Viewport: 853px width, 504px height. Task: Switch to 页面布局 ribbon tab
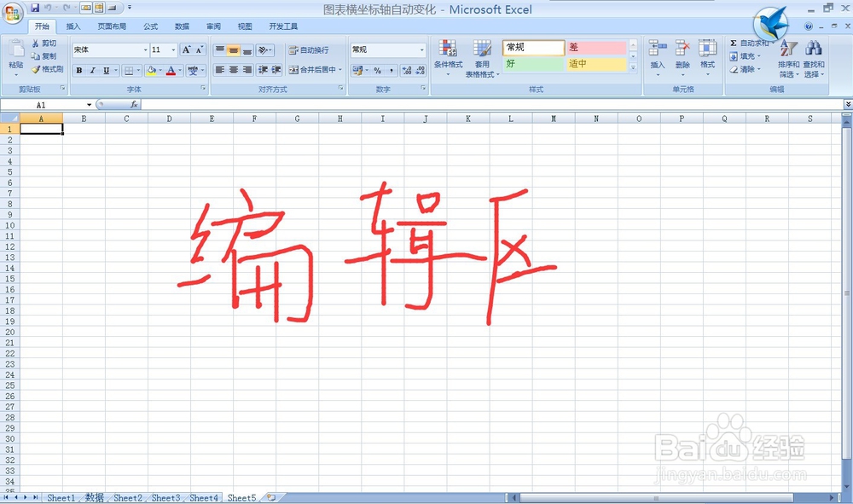tap(112, 26)
